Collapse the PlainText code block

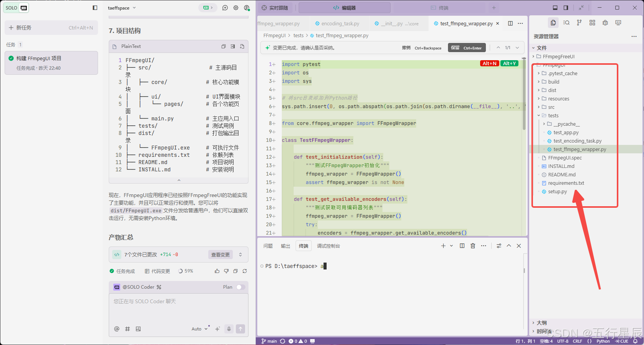tap(179, 180)
